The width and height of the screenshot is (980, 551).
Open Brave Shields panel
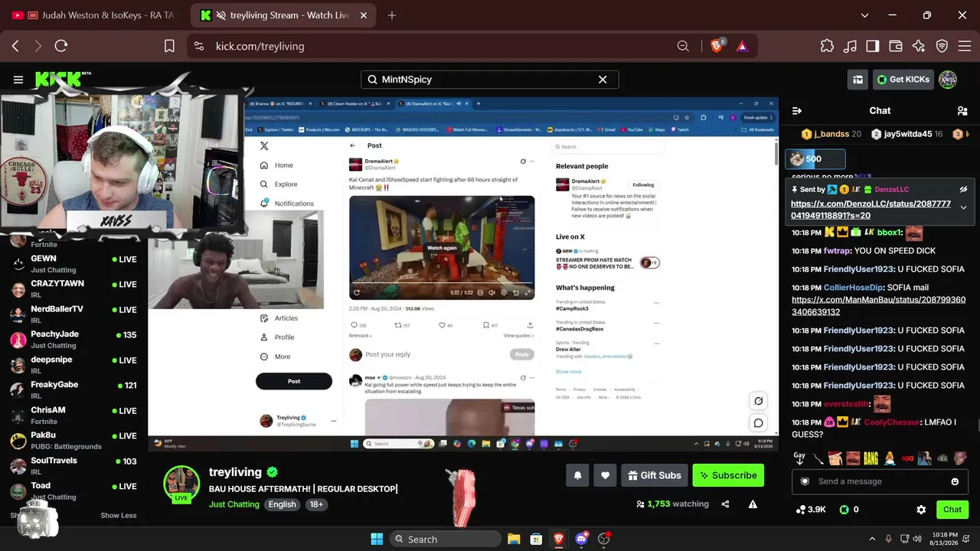click(717, 46)
